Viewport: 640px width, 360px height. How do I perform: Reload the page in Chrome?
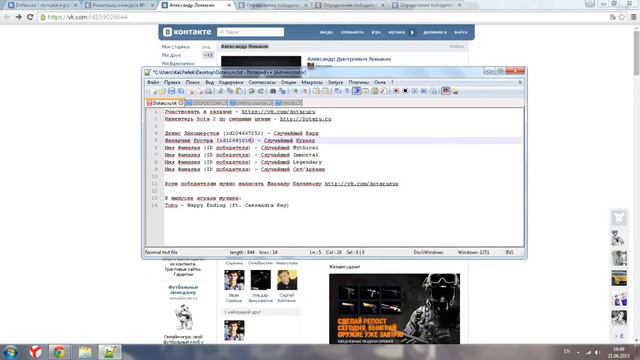[x=30, y=17]
